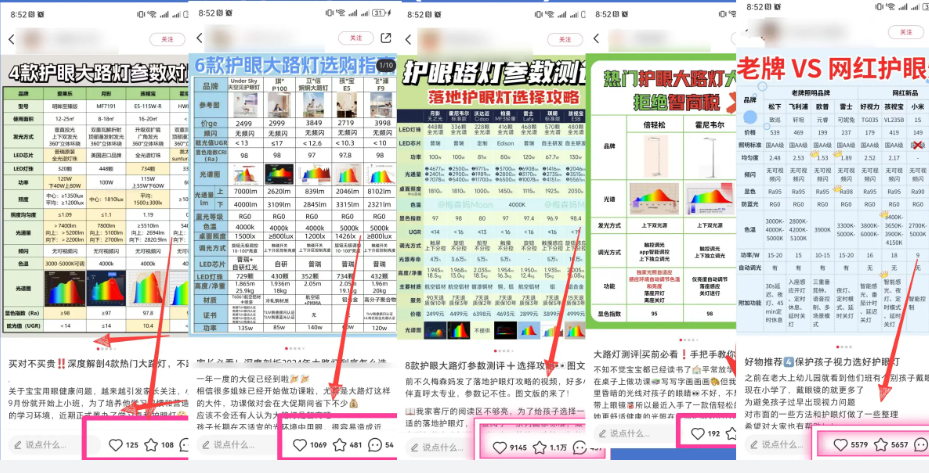
Task: Tap 关注 in the 老牌 VS 网红护眼 post
Action: (x=905, y=33)
